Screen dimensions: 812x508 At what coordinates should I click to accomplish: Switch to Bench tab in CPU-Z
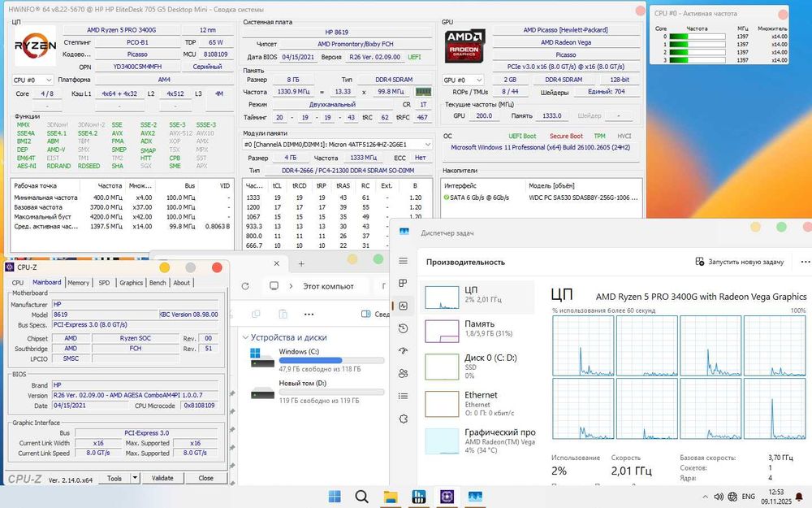point(158,283)
